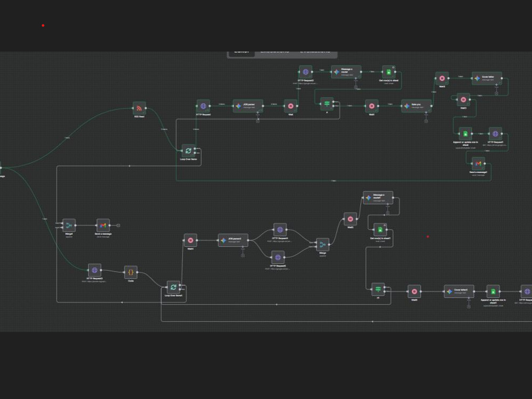The width and height of the screenshot is (532, 399).
Task: Select the RSS Read node
Action: point(139,108)
